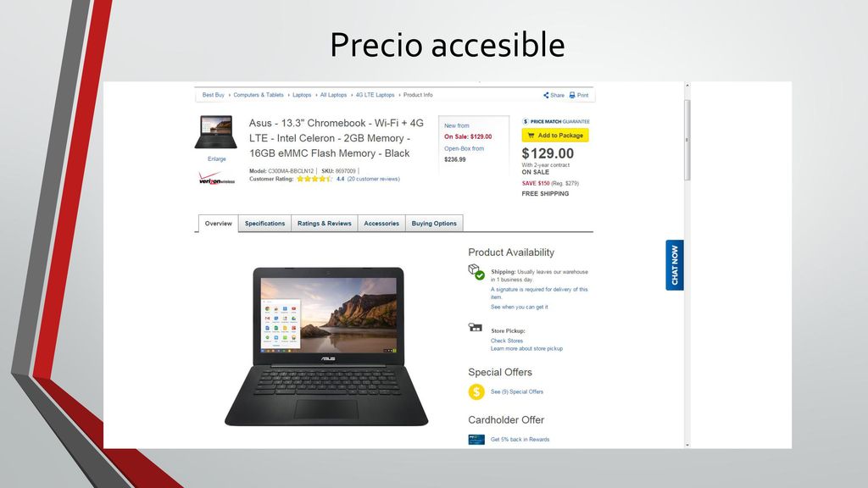Click the Computers & Tablets breadcrumb
This screenshot has width=868, height=488.
click(259, 95)
